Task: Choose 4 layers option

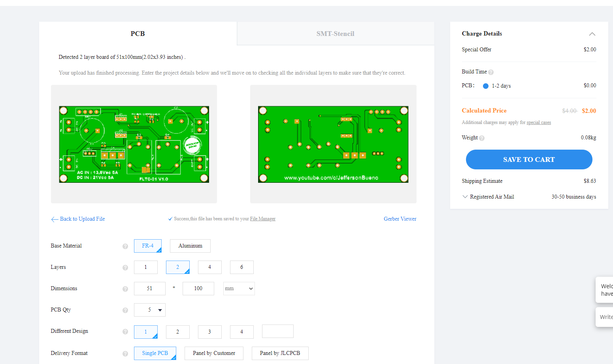Action: pos(210,267)
